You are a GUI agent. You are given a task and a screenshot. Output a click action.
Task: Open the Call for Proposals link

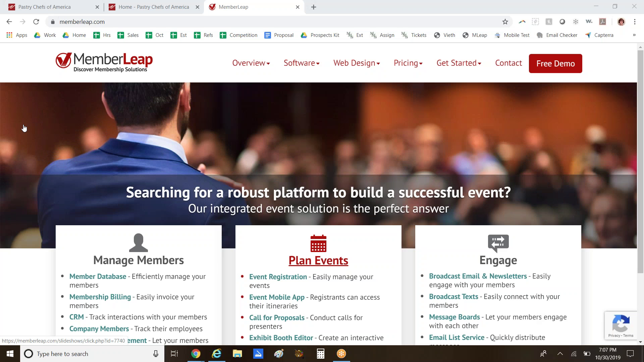277,318
